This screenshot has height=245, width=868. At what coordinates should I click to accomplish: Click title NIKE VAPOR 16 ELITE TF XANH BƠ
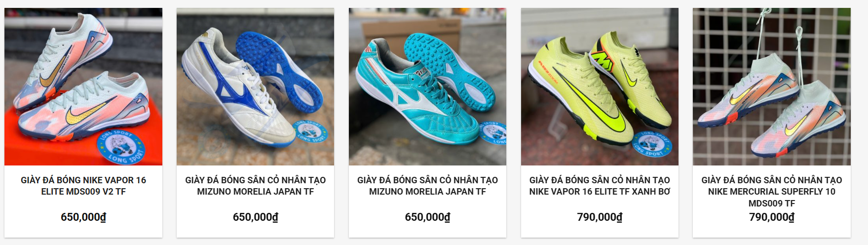[600, 186]
